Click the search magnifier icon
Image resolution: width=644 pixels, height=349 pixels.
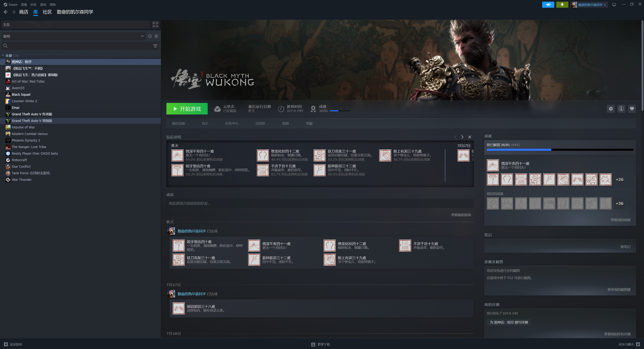pos(5,46)
